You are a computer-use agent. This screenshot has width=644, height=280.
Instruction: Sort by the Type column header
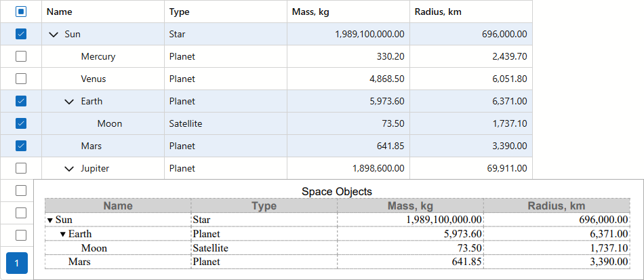coord(180,12)
